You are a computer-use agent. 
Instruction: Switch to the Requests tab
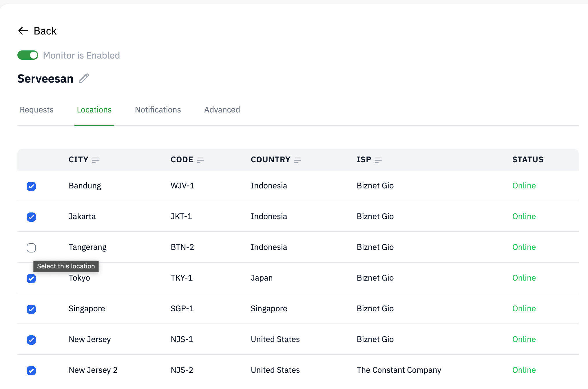(x=37, y=110)
